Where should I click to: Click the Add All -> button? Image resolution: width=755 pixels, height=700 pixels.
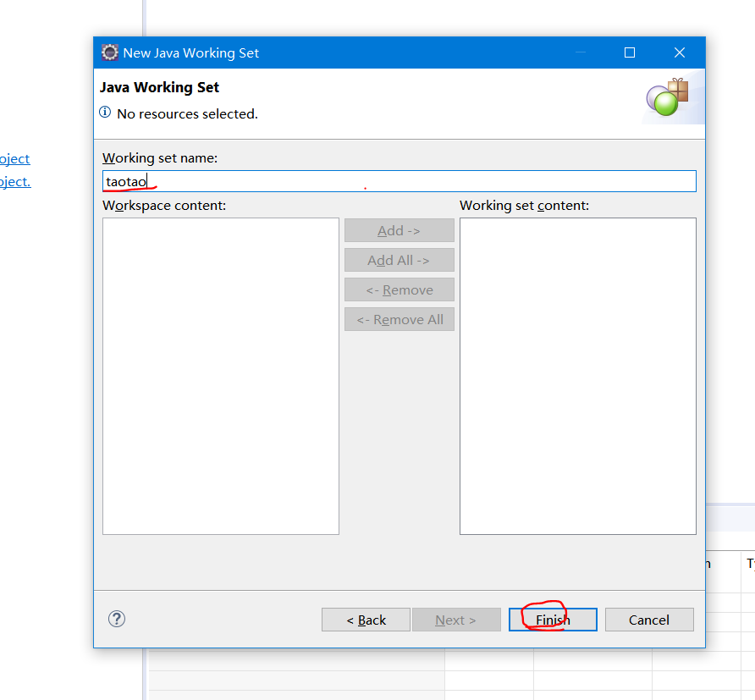coord(400,261)
